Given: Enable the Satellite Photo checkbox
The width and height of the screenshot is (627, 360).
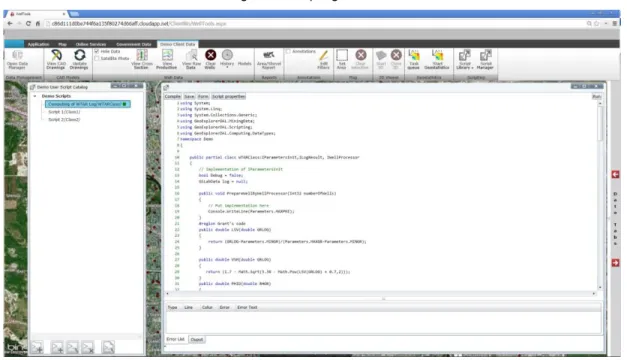Looking at the screenshot, I should [97, 58].
